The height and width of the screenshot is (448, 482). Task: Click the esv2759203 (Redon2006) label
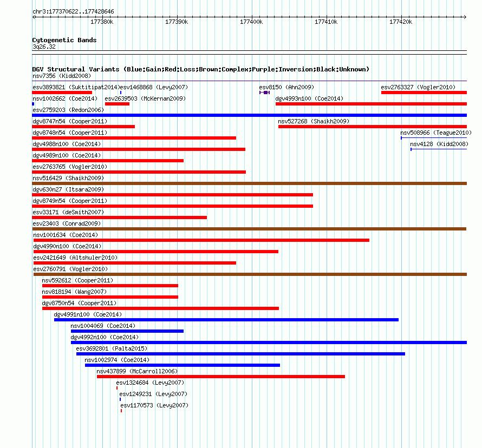[68, 110]
